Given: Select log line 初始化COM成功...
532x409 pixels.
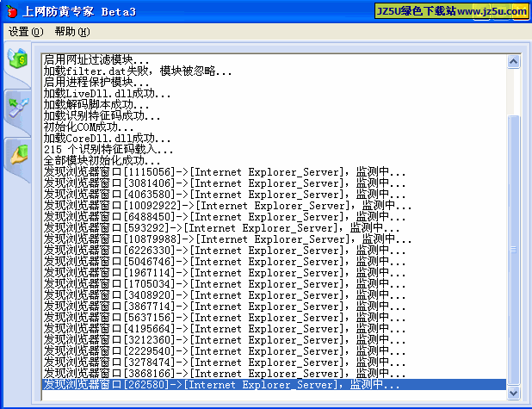Looking at the screenshot, I should point(274,127).
